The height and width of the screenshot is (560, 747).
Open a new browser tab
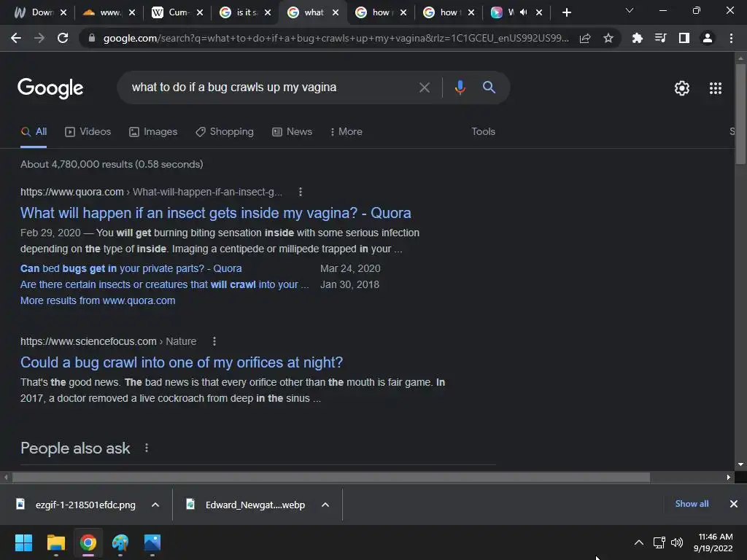[566, 12]
